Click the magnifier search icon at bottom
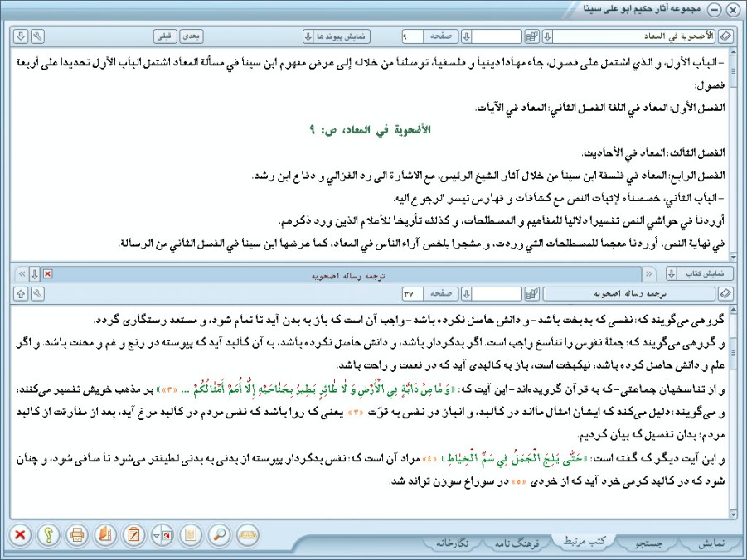The width and height of the screenshot is (747, 560). coord(220,534)
